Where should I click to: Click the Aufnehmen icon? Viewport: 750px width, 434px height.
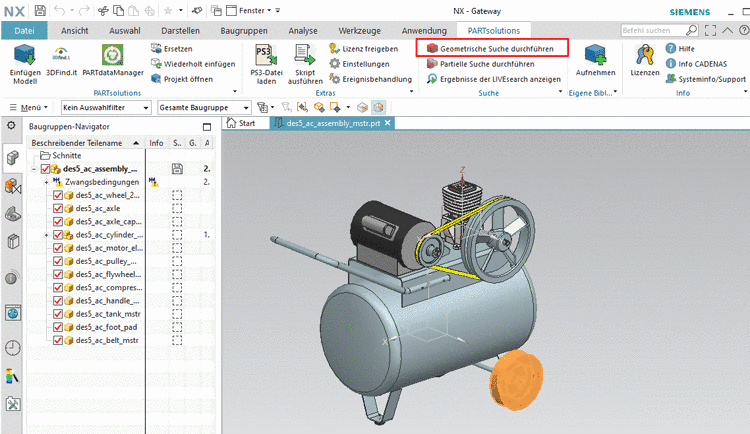(596, 56)
